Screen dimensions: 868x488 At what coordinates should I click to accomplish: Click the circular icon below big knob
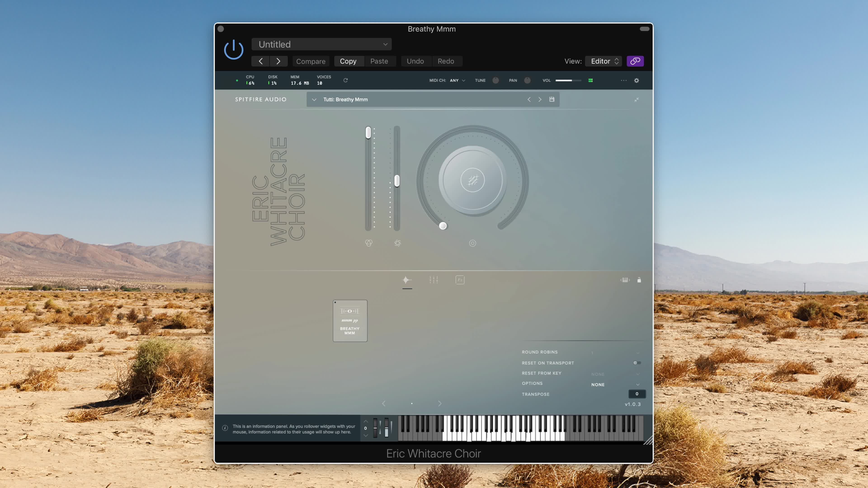point(472,243)
